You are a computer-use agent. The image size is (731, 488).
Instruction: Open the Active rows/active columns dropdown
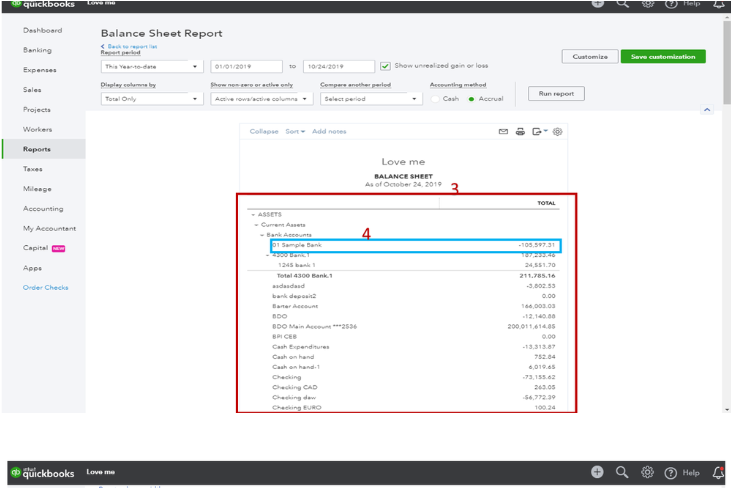pyautogui.click(x=261, y=99)
